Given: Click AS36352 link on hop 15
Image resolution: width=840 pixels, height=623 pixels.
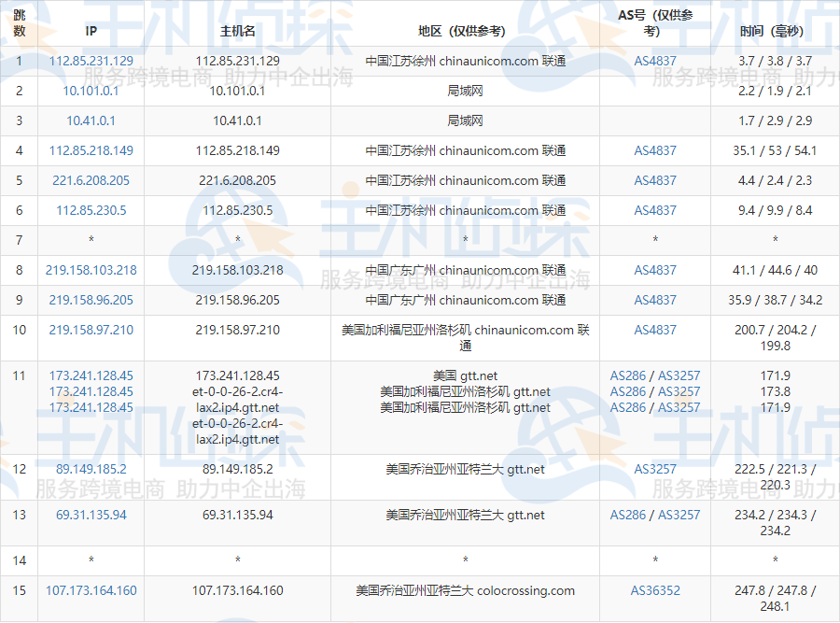Looking at the screenshot, I should (655, 591).
